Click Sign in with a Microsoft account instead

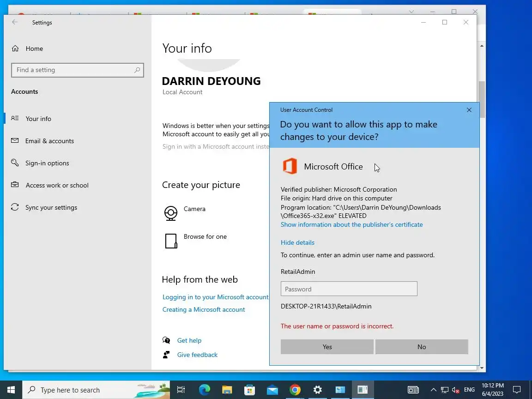tap(216, 146)
